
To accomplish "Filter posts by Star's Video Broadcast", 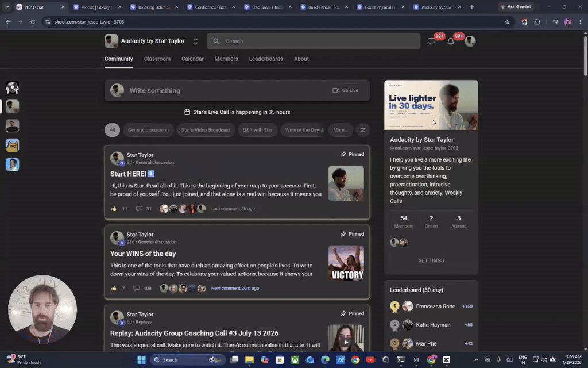I will pyautogui.click(x=206, y=130).
